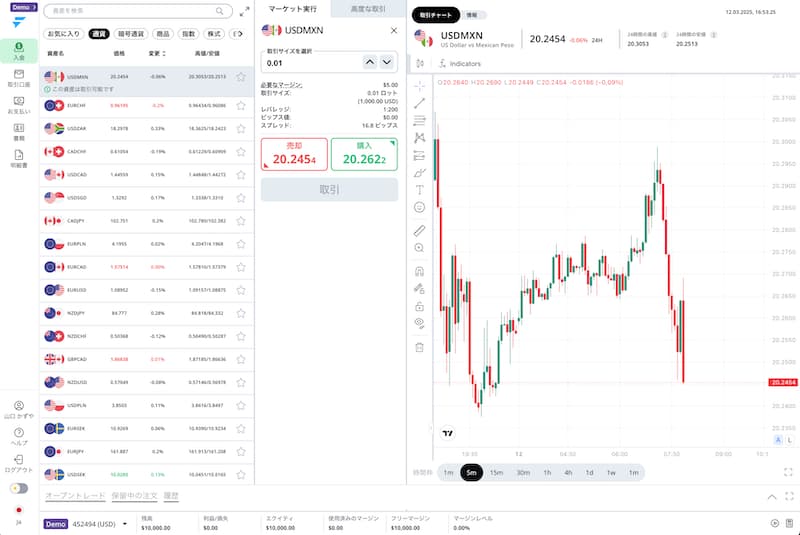Select the ruler measure tool
This screenshot has height=535, width=800.
click(420, 230)
